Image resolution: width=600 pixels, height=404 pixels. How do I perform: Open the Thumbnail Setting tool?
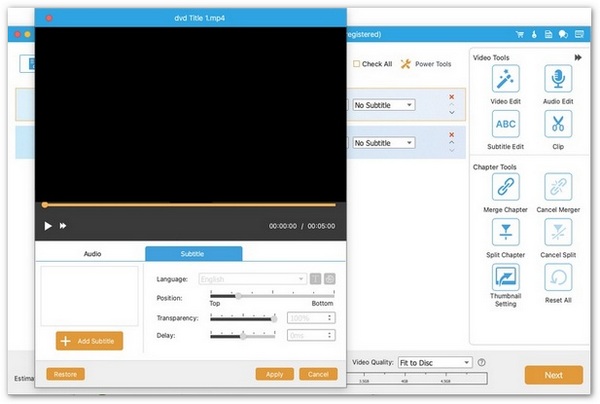coord(505,277)
